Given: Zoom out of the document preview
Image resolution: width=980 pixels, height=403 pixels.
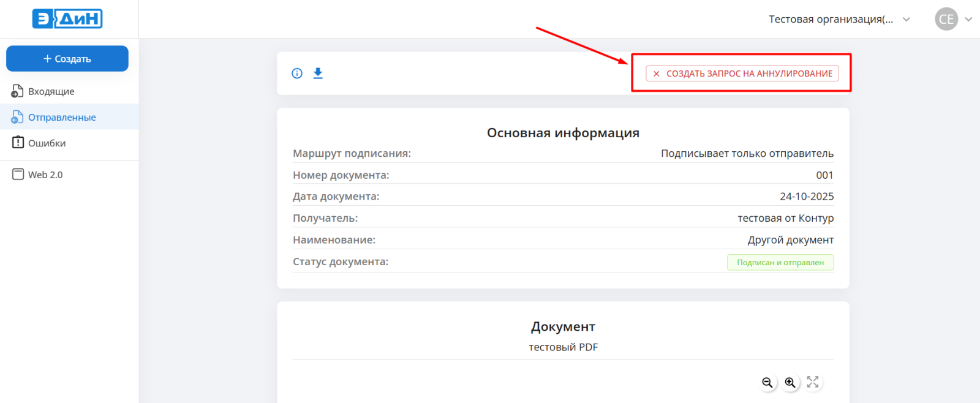Looking at the screenshot, I should click(767, 382).
